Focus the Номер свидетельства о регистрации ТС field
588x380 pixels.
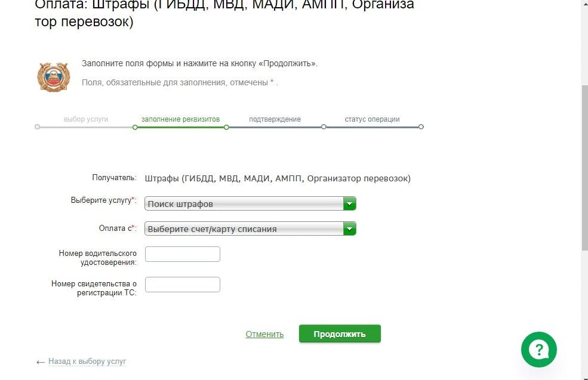[x=183, y=285]
